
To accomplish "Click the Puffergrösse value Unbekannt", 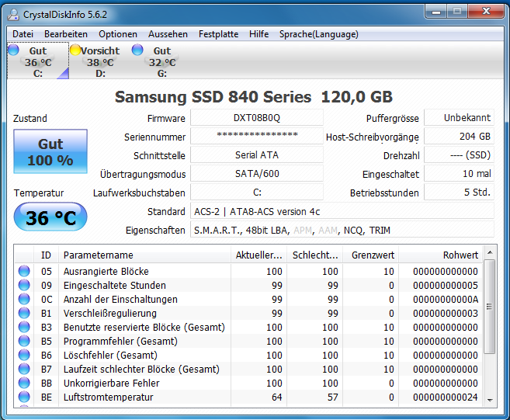I will pyautogui.click(x=459, y=117).
